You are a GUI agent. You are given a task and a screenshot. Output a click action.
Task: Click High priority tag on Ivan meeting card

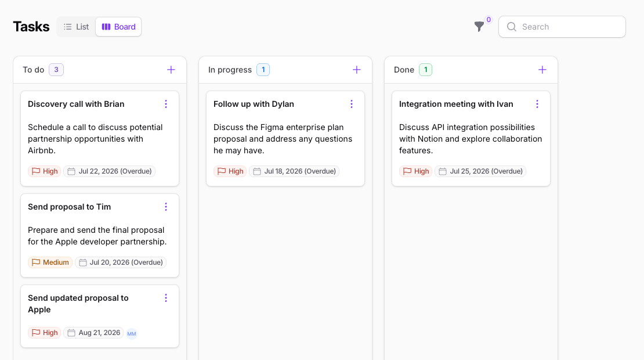[x=415, y=171]
